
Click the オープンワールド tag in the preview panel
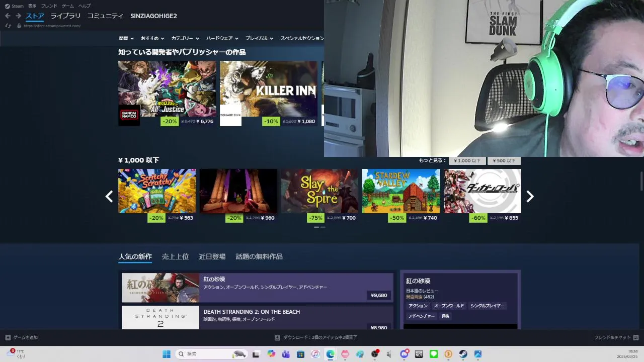pos(449,306)
